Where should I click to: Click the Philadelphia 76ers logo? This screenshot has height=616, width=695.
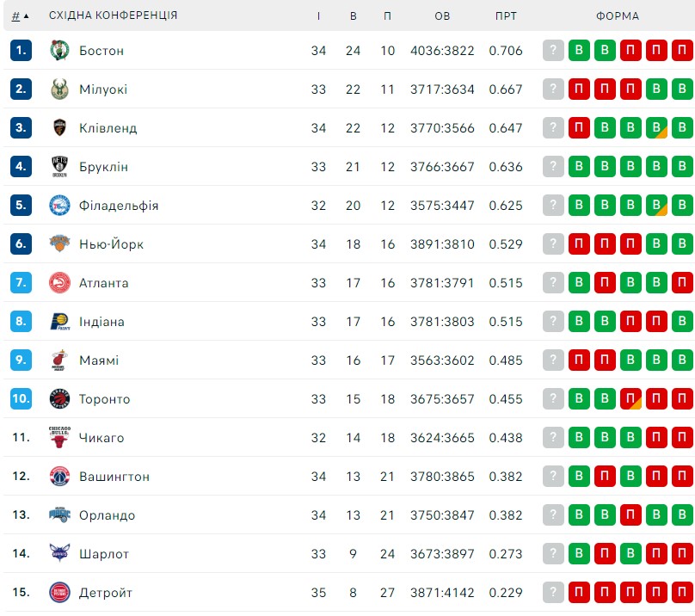point(59,206)
